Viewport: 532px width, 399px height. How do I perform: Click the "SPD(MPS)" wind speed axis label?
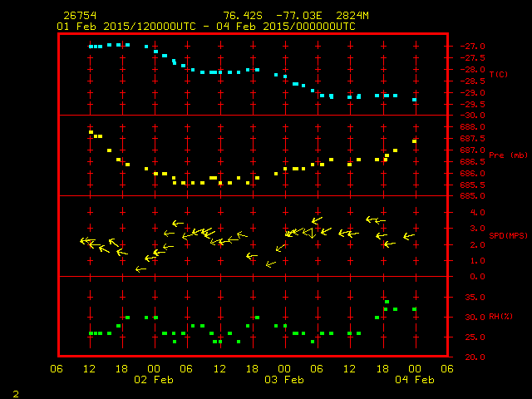click(508, 235)
